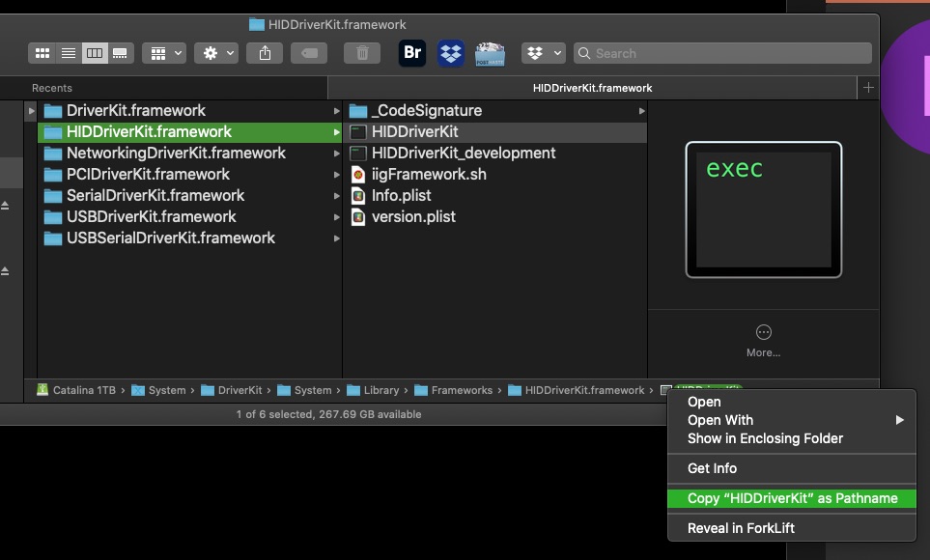The width and height of the screenshot is (930, 560).
Task: Click the Search field
Action: click(x=722, y=53)
